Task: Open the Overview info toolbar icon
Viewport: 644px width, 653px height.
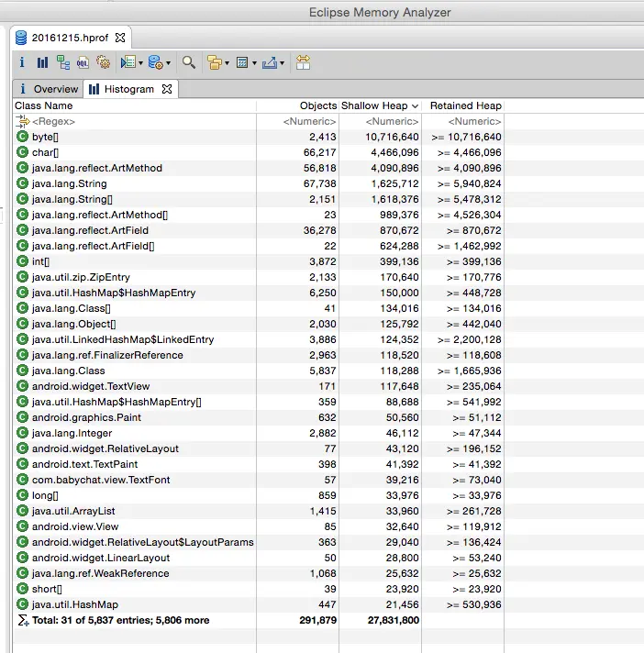Action: click(x=22, y=62)
